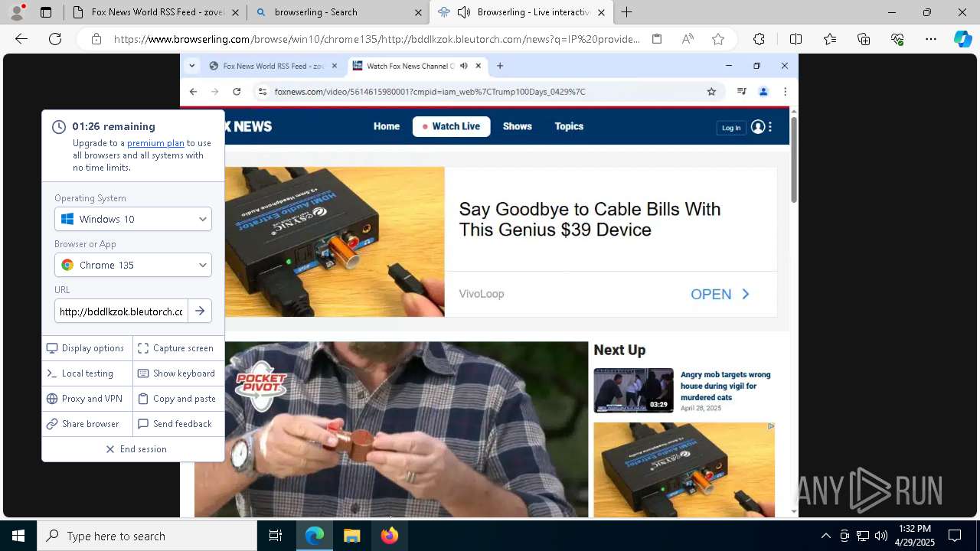Open Windows Start menu
980x551 pixels.
tap(18, 536)
